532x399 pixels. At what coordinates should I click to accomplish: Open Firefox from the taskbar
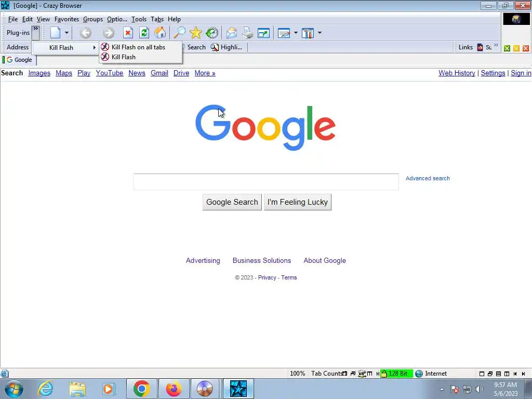pyautogui.click(x=174, y=389)
